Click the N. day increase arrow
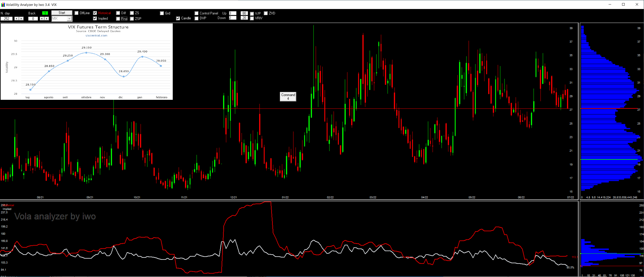 [x=21, y=19]
